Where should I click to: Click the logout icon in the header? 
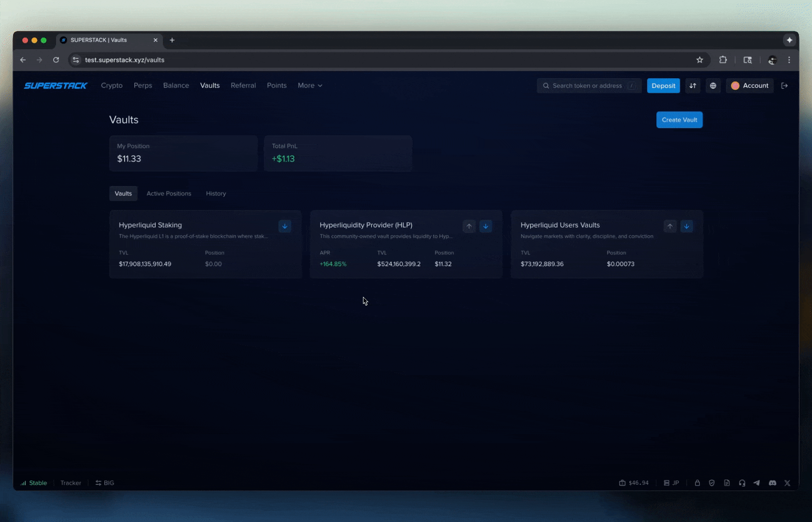(784, 86)
